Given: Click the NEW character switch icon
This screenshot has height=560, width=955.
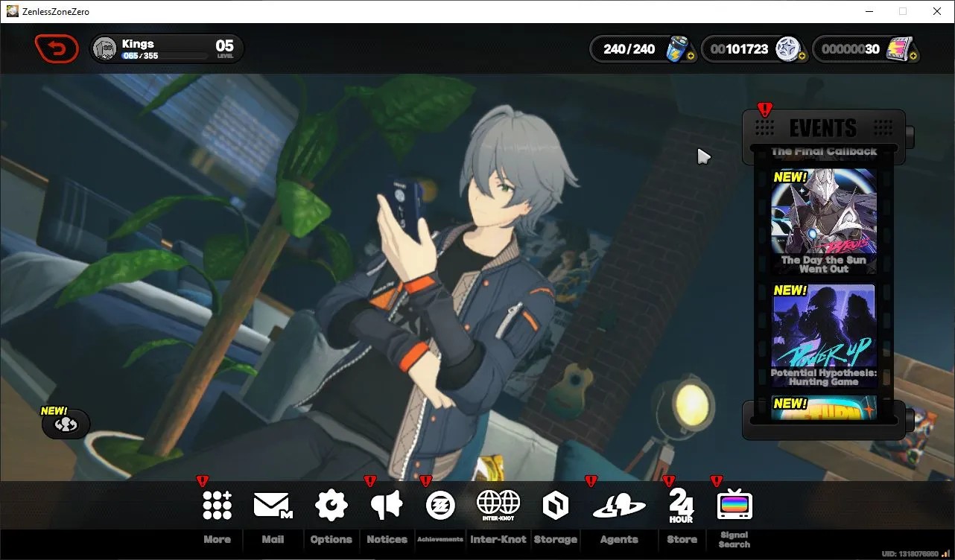Looking at the screenshot, I should tap(66, 424).
